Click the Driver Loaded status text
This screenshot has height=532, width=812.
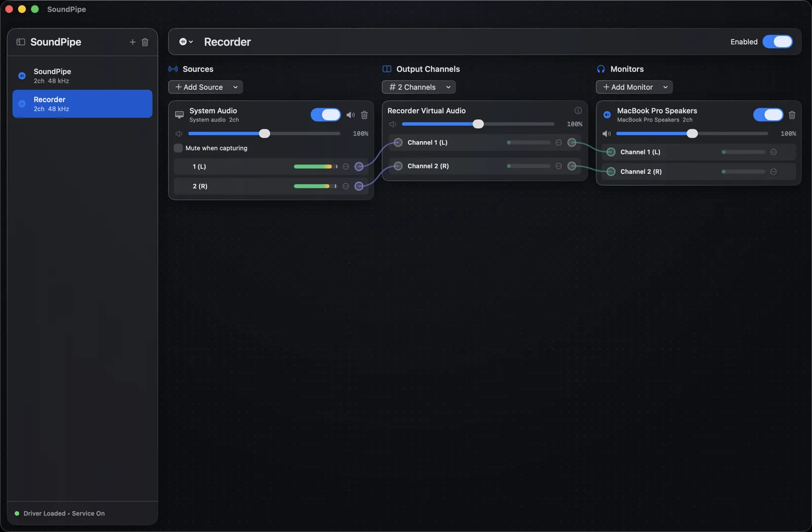(64, 514)
